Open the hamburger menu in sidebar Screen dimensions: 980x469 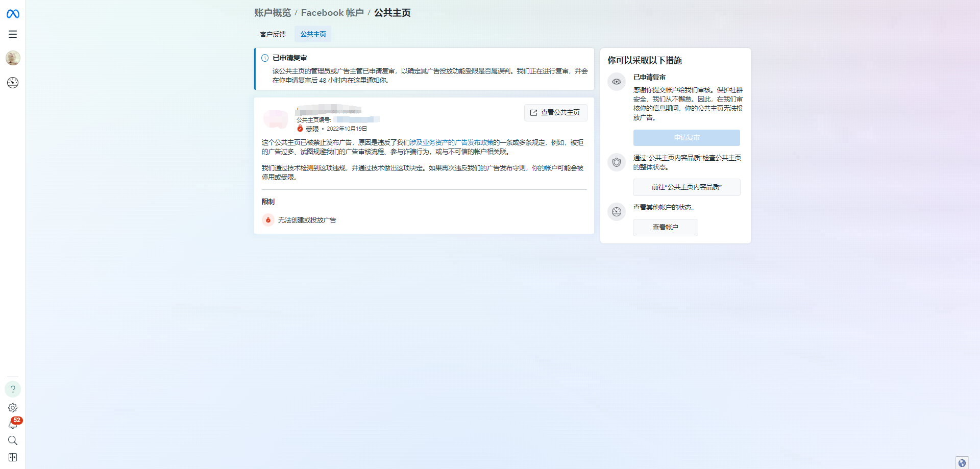coord(13,34)
